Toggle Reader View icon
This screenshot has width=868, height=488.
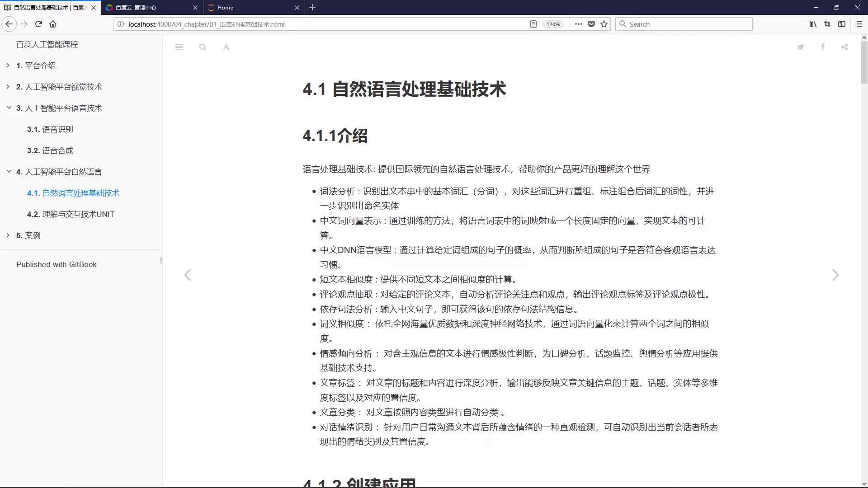[x=533, y=24]
